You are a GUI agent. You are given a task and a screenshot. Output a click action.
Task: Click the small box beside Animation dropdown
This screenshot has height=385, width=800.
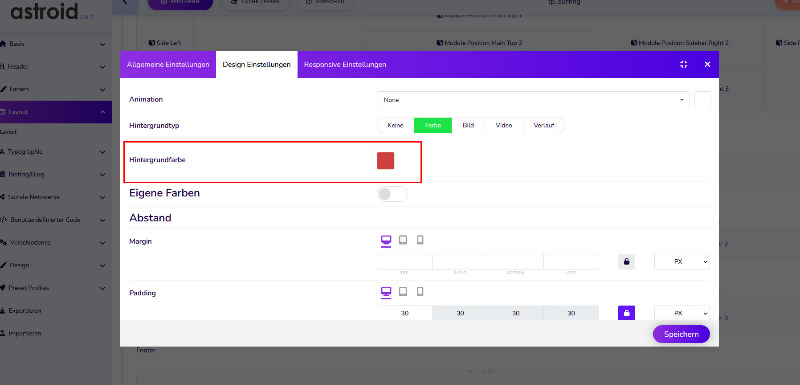[703, 100]
